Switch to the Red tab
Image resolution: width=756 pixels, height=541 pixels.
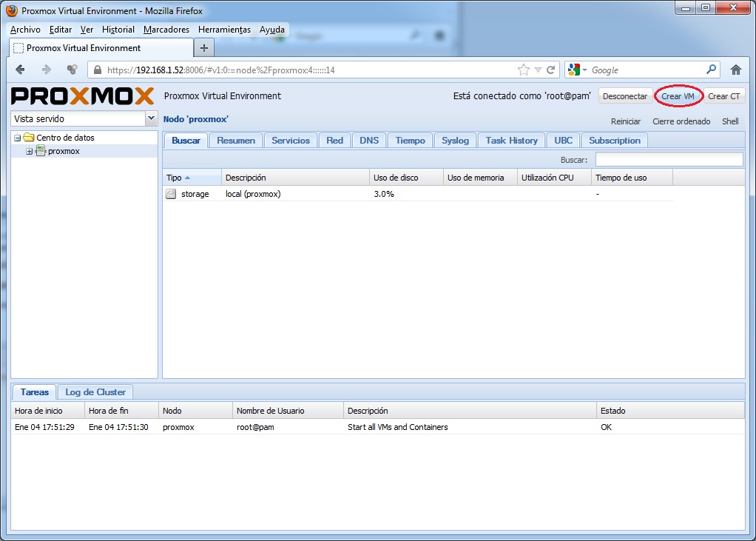[x=334, y=141]
